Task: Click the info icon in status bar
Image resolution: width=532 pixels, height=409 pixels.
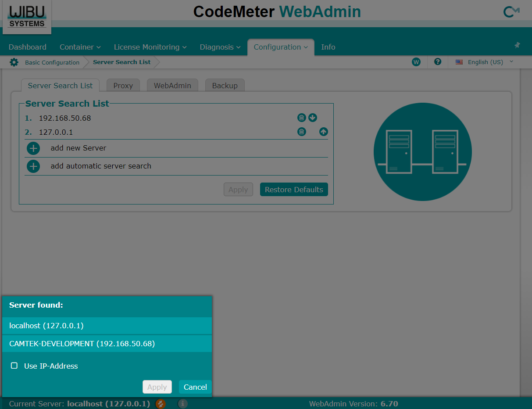Action: pyautogui.click(x=183, y=404)
